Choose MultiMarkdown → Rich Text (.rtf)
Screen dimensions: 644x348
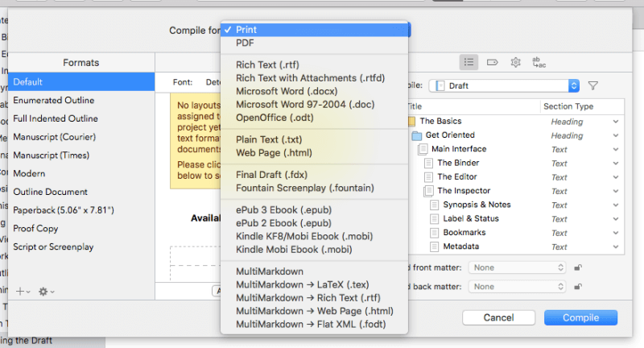coord(315,298)
